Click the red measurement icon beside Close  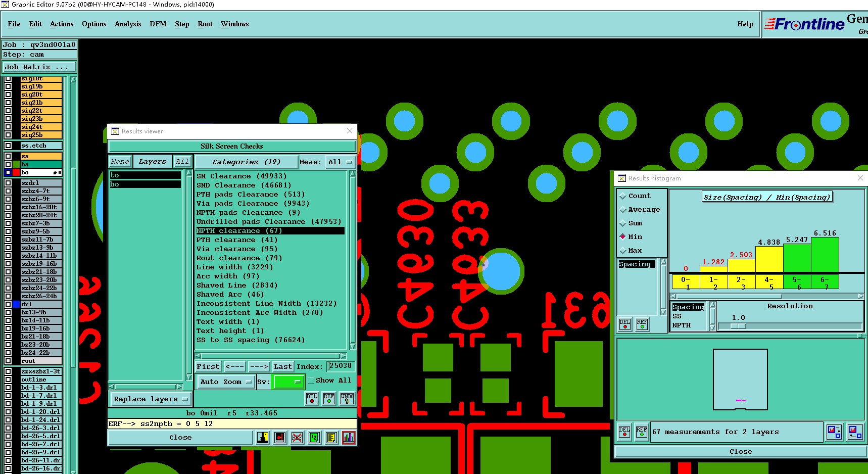click(x=280, y=438)
